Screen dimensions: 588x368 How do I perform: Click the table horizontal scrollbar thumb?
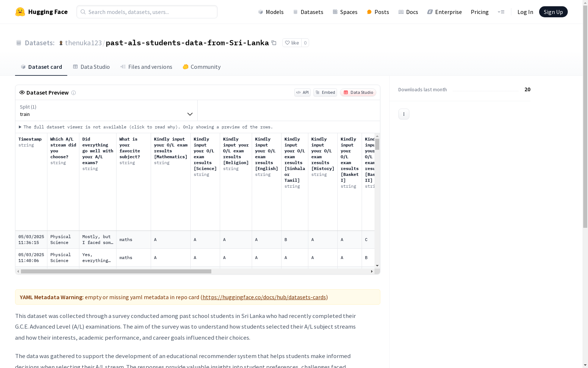[116, 271]
